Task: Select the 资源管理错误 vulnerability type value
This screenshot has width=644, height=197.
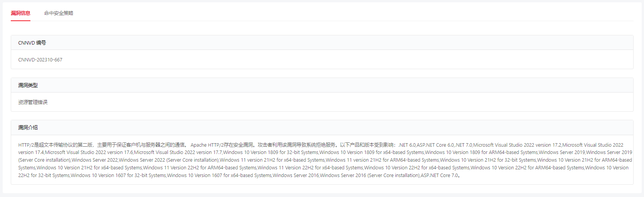Action: pyautogui.click(x=33, y=102)
